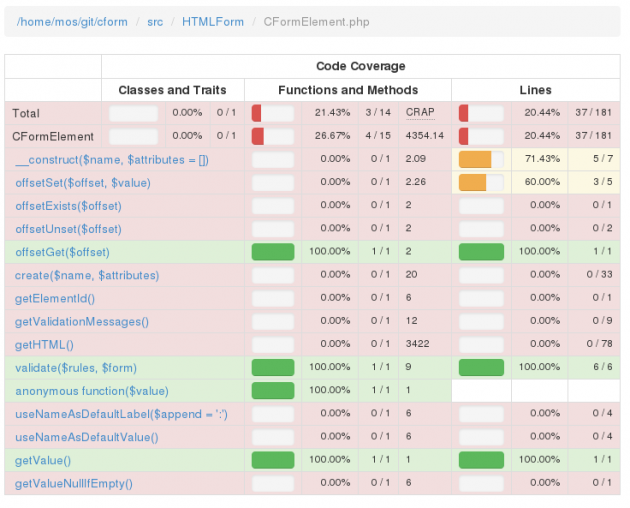The image size is (630, 508).
Task: Go to src breadcrumb folder
Action: point(155,22)
